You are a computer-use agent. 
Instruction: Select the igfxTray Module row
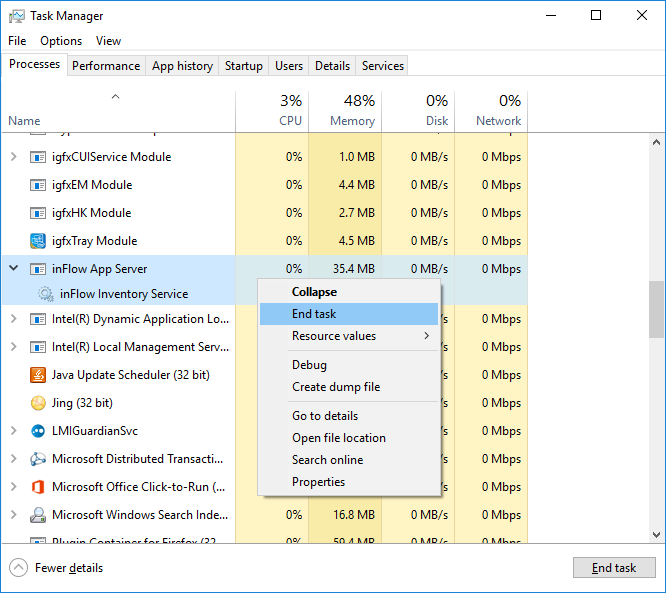[x=265, y=241]
